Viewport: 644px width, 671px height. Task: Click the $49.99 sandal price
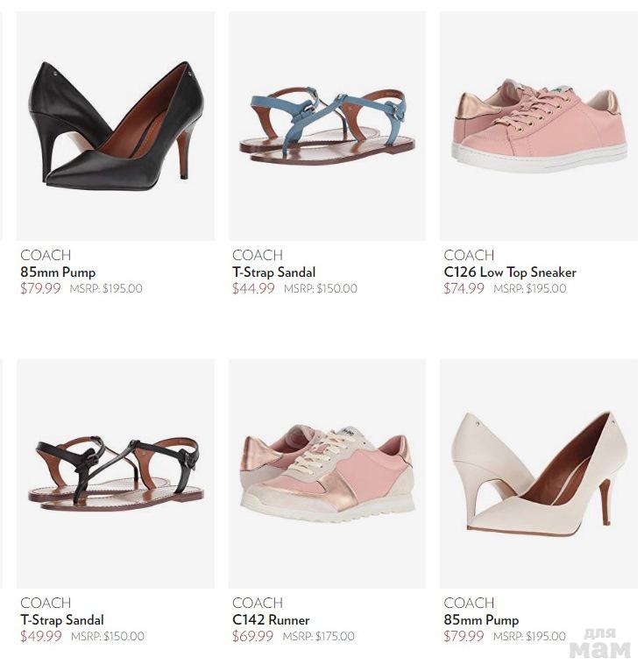(41, 636)
